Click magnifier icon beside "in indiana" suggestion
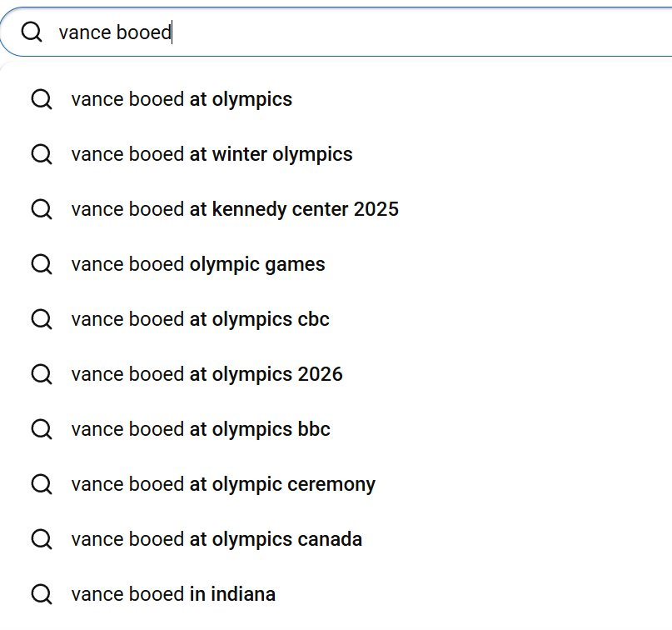 pyautogui.click(x=41, y=594)
